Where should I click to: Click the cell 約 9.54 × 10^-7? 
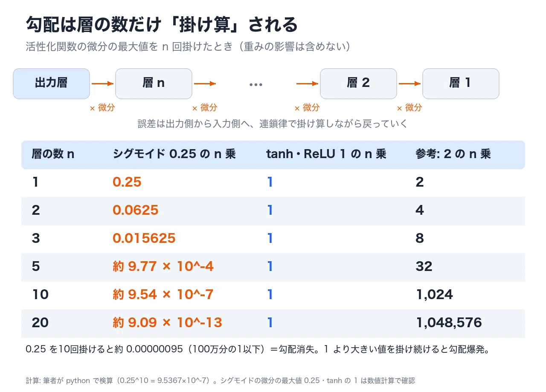point(163,294)
